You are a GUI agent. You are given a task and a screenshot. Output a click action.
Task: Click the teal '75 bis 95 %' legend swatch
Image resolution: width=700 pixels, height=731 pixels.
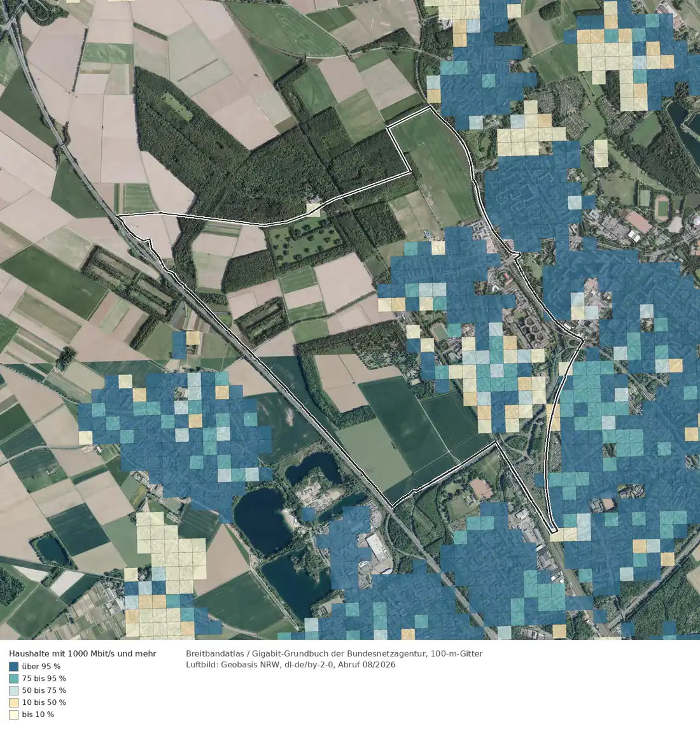(13, 678)
